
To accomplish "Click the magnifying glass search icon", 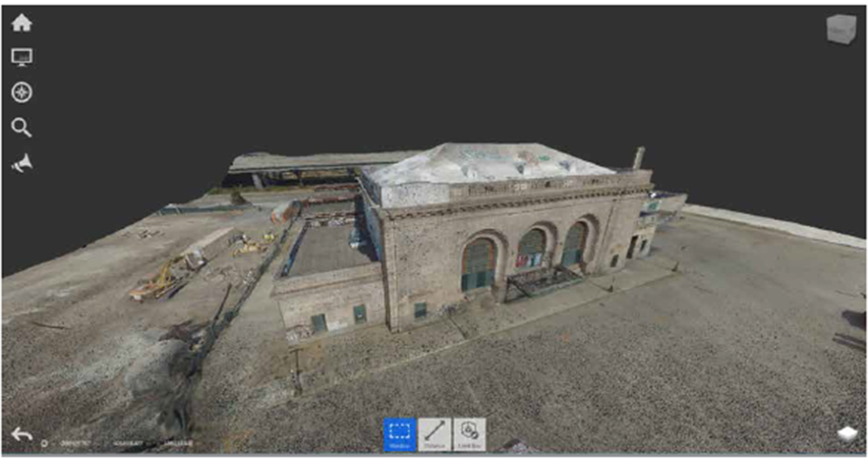I will [21, 128].
